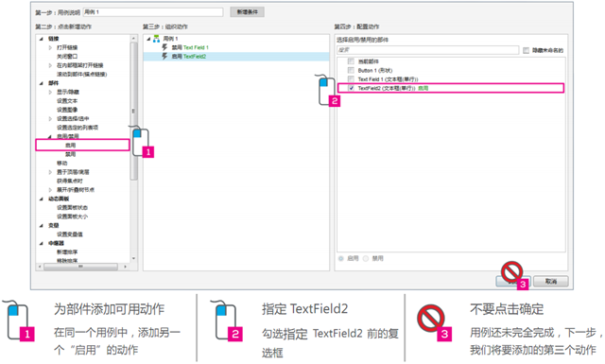Uncheck the TextField2 widget checkbox

coord(351,88)
